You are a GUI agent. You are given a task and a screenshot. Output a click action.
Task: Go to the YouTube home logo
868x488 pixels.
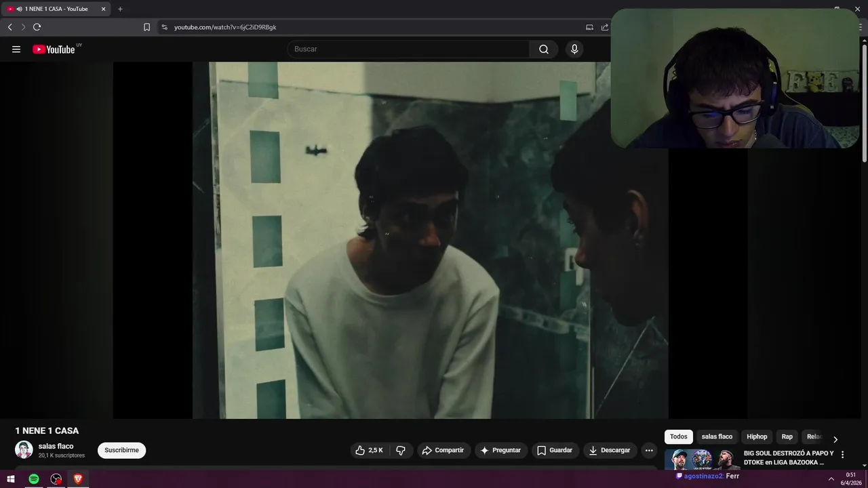click(x=54, y=49)
